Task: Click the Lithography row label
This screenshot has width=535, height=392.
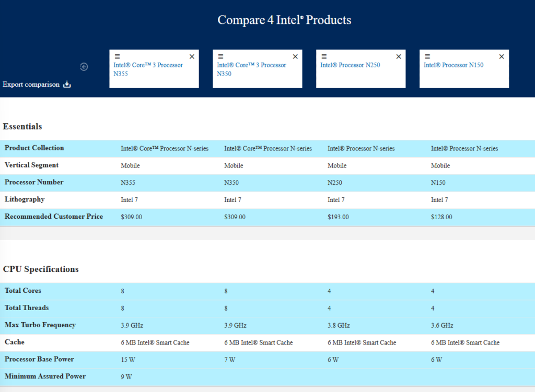Action: 25,199
